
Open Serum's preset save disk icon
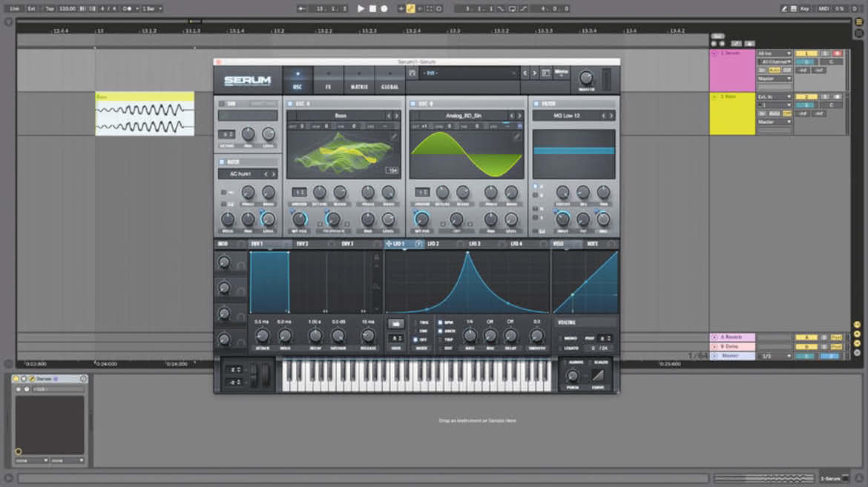412,73
